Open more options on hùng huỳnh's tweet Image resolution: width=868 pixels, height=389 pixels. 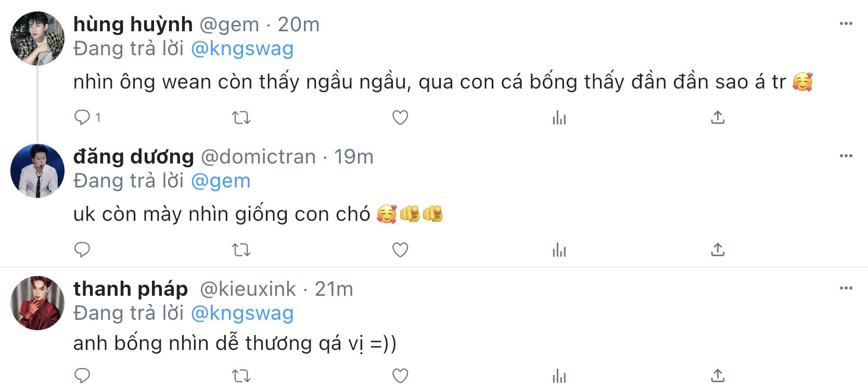click(x=846, y=23)
